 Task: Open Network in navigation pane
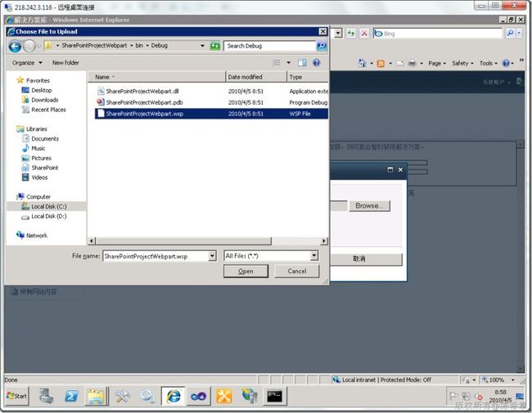[x=32, y=236]
